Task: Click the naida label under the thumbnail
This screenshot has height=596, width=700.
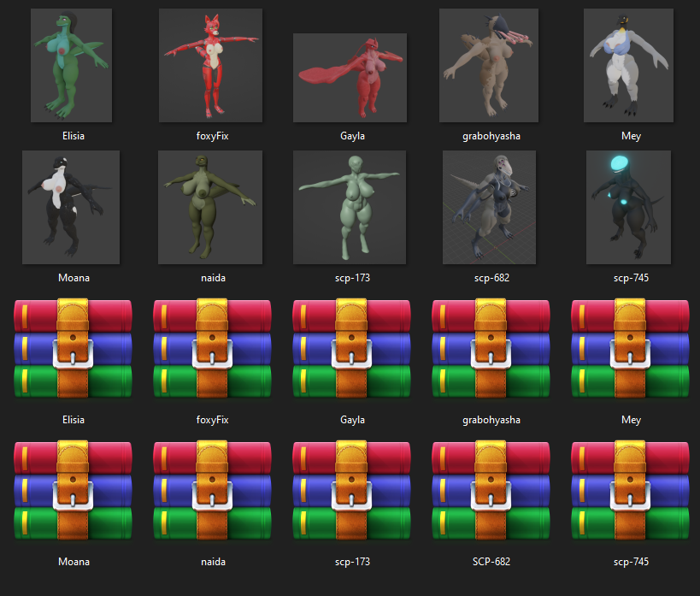Action: (x=213, y=278)
